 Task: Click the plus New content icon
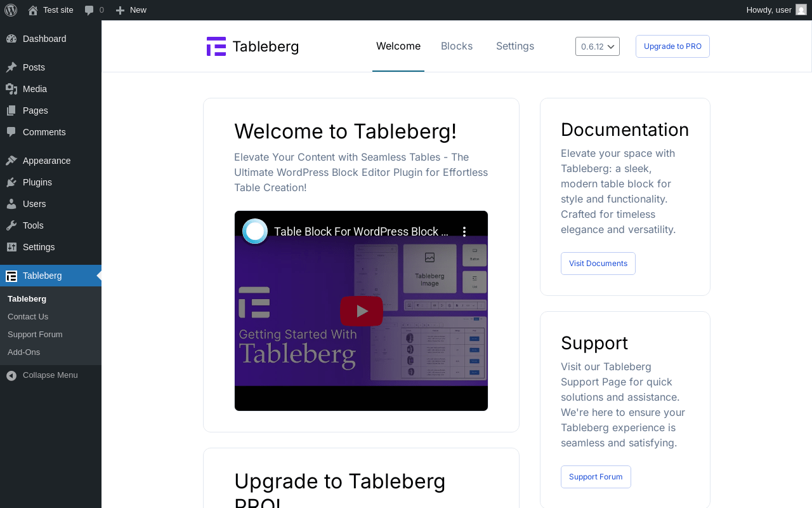(121, 10)
